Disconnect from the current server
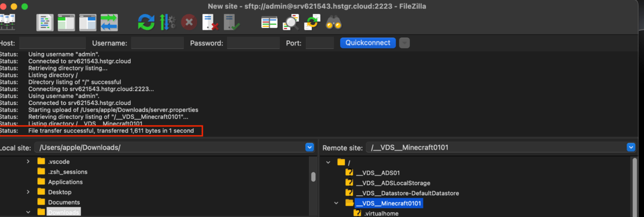Image resolution: width=644 pixels, height=217 pixels. click(210, 22)
